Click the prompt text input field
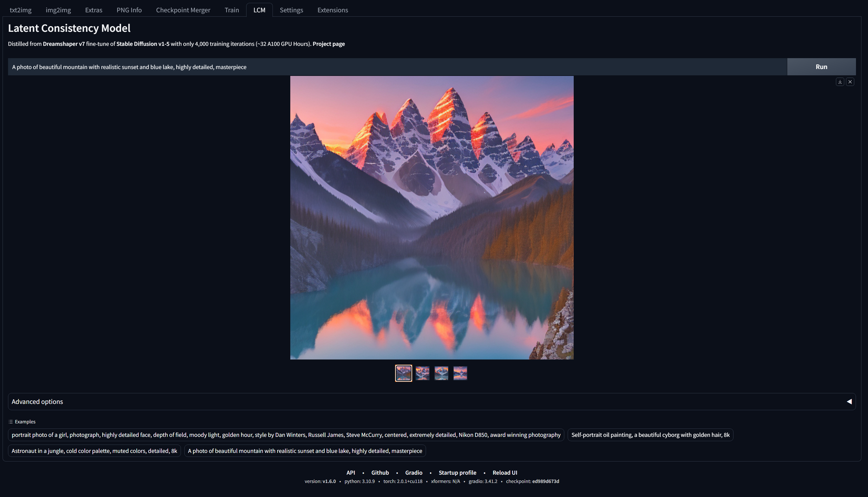The height and width of the screenshot is (497, 868). pos(396,67)
